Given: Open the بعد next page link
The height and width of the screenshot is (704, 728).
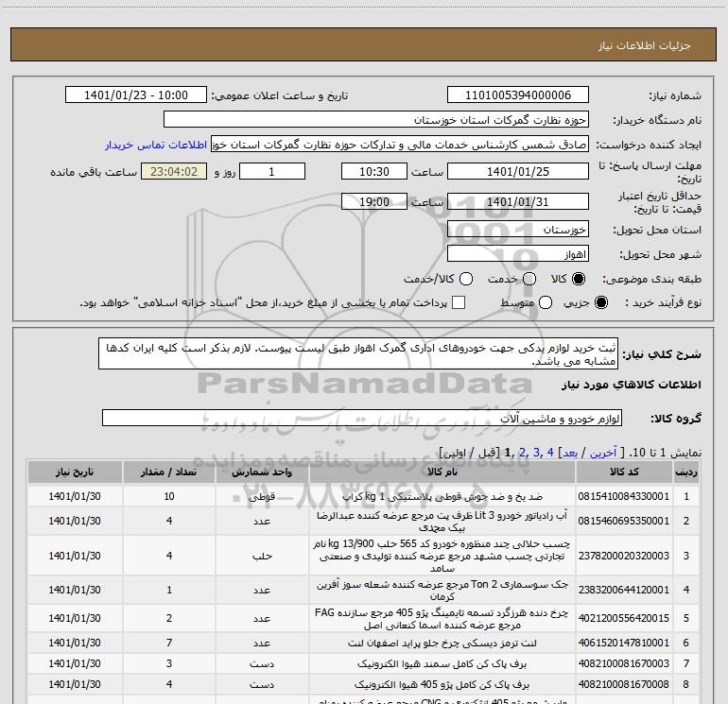Looking at the screenshot, I should pyautogui.click(x=569, y=453).
